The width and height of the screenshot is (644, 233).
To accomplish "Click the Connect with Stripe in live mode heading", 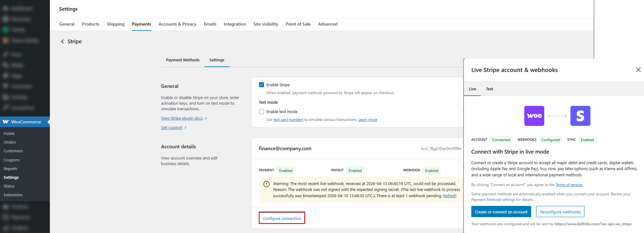I will tap(510, 152).
